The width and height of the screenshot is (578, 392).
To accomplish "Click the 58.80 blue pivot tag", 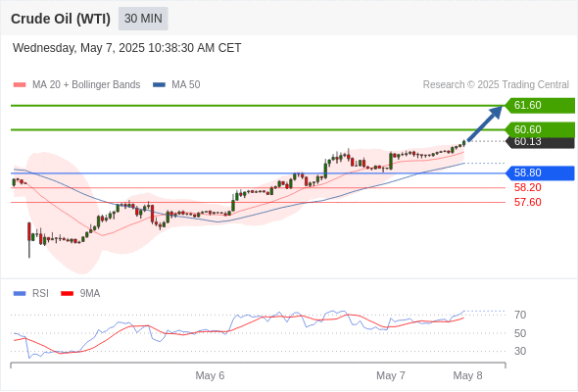I will (x=540, y=172).
